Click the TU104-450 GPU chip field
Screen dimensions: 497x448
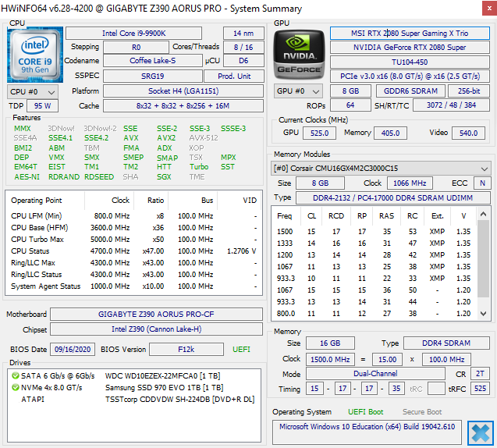(x=410, y=62)
